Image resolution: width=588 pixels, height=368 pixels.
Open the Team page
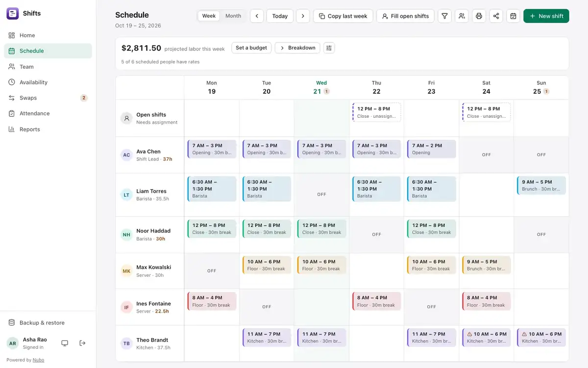pos(48,67)
